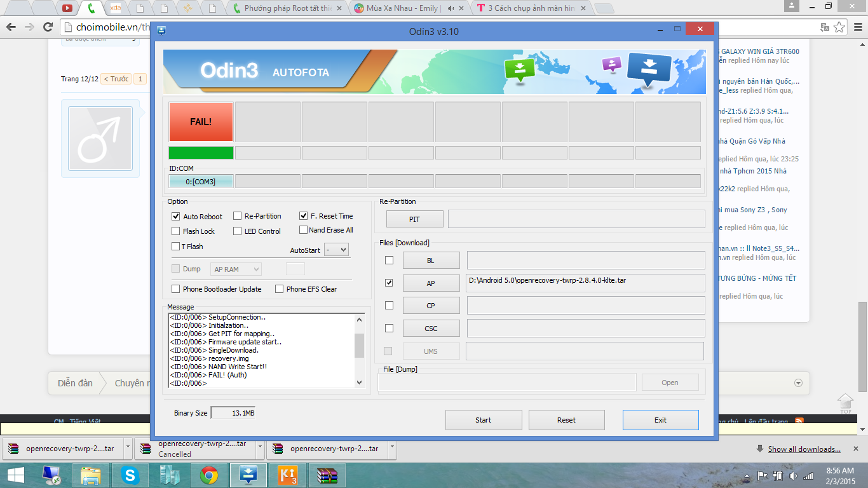
Task: Open the Windows Start button
Action: coord(15,475)
